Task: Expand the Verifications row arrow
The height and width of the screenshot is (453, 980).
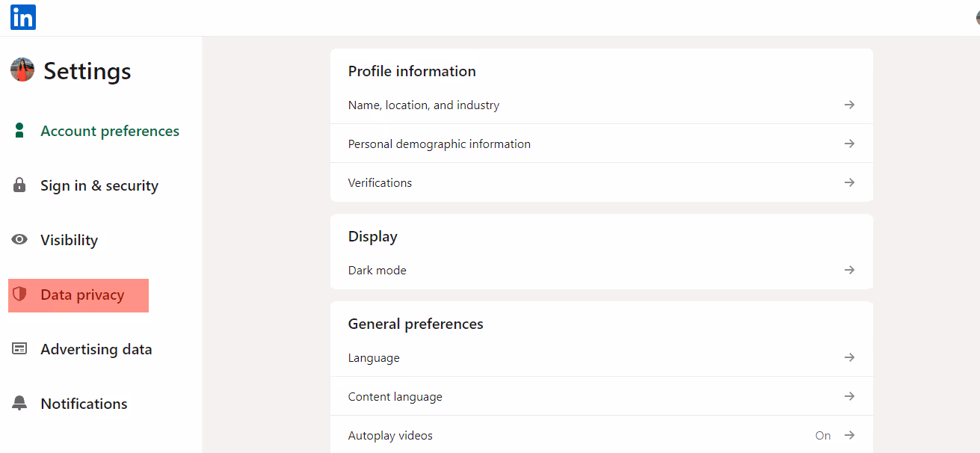Action: [849, 182]
